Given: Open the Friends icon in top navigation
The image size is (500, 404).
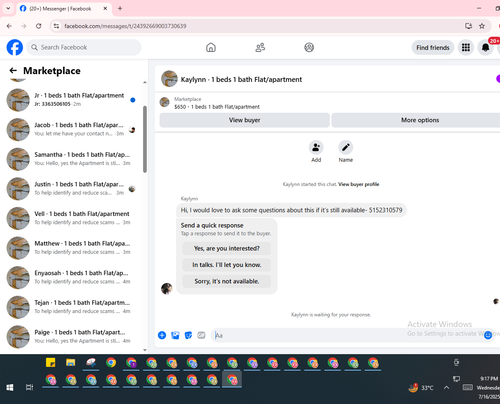Looking at the screenshot, I should point(260,47).
